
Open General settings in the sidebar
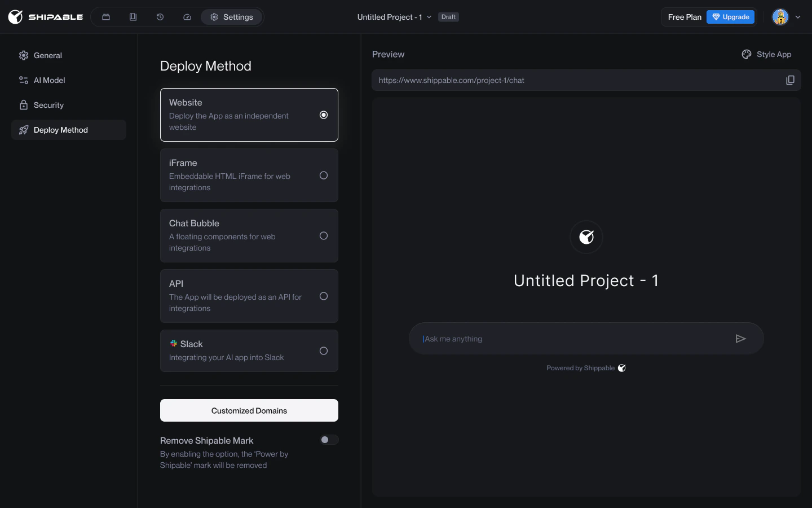click(x=69, y=55)
